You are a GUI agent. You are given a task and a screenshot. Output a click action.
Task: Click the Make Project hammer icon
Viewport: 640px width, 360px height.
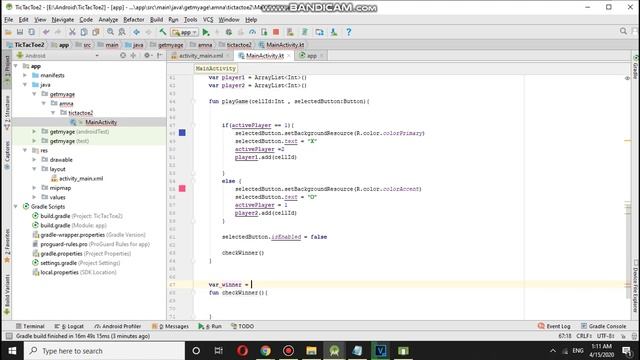[162, 32]
